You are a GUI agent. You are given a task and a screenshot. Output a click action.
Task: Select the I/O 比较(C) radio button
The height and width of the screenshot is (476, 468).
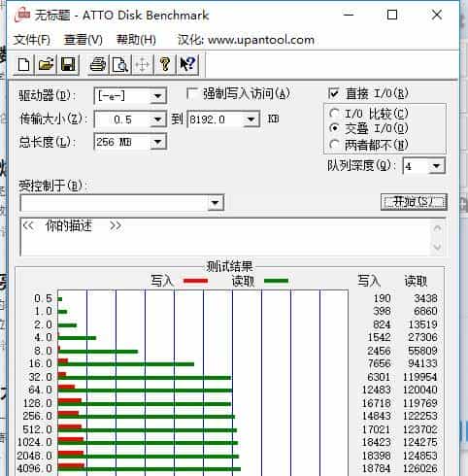(x=334, y=114)
